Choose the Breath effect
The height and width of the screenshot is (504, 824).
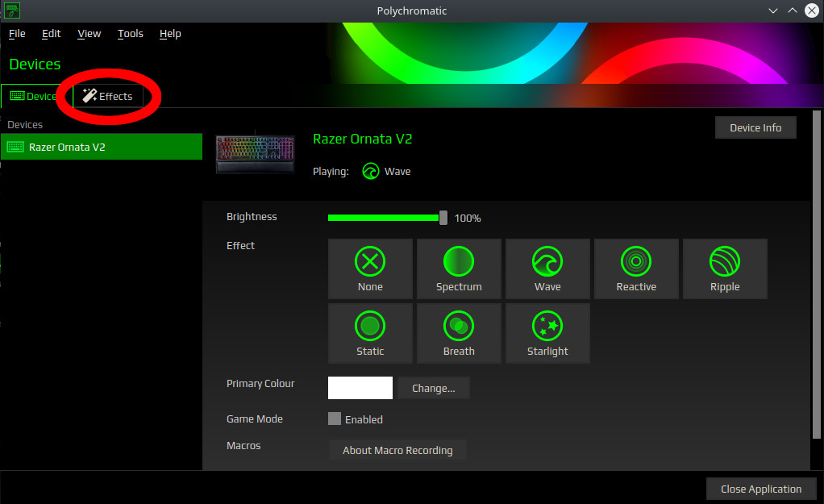pyautogui.click(x=459, y=333)
